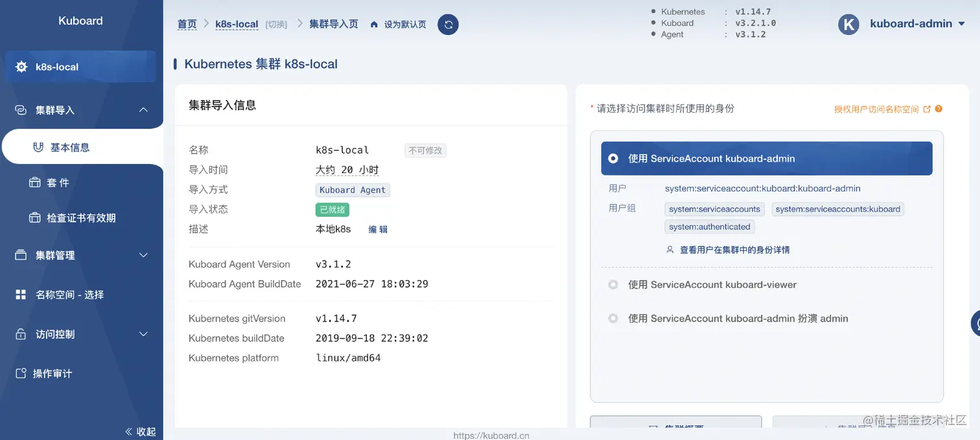
Task: Click the [切换] cluster switch link
Action: (x=276, y=25)
